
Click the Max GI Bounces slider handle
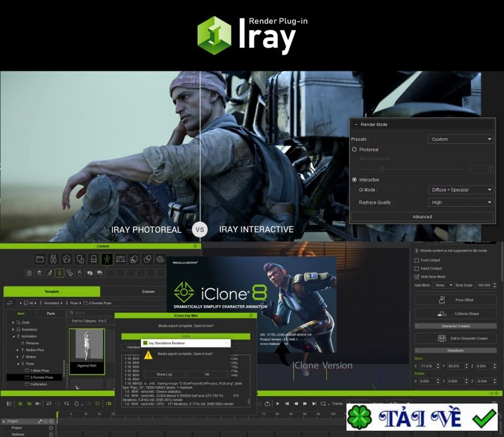click(x=382, y=169)
